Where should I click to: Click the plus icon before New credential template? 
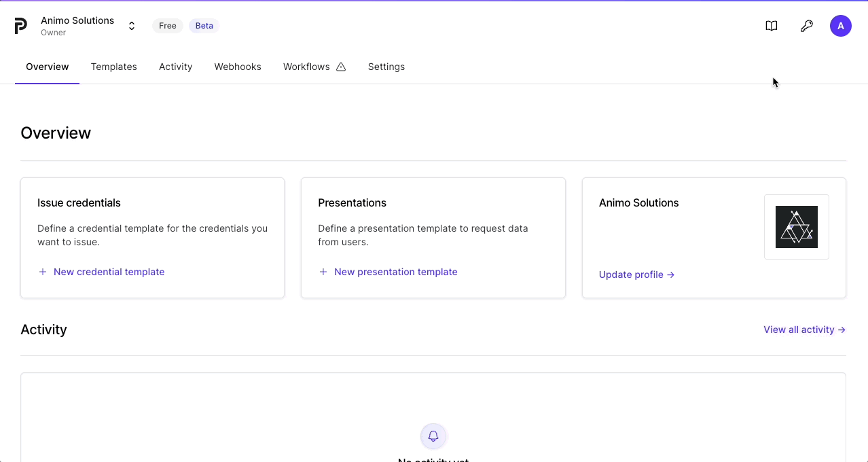[x=42, y=272]
